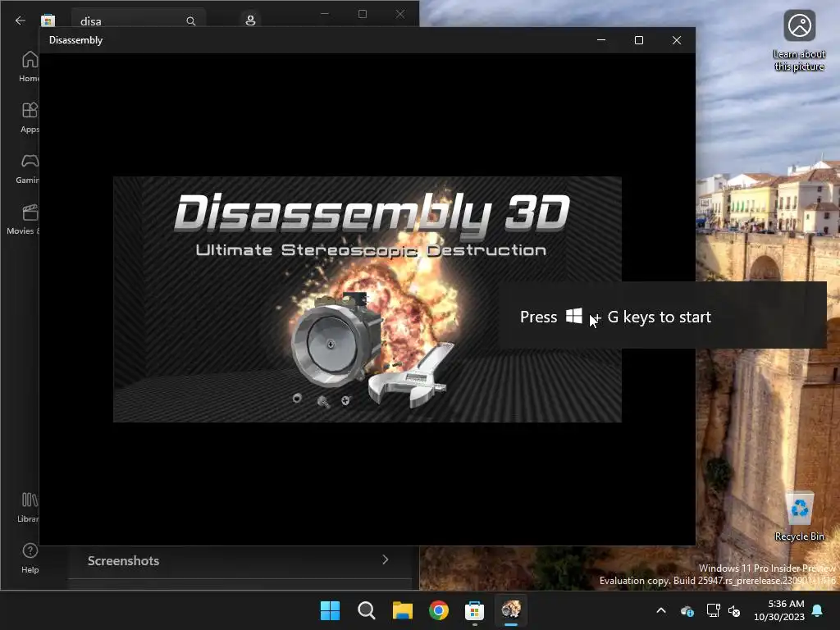Open Home in Store sidebar
The image size is (840, 630).
pos(29,66)
